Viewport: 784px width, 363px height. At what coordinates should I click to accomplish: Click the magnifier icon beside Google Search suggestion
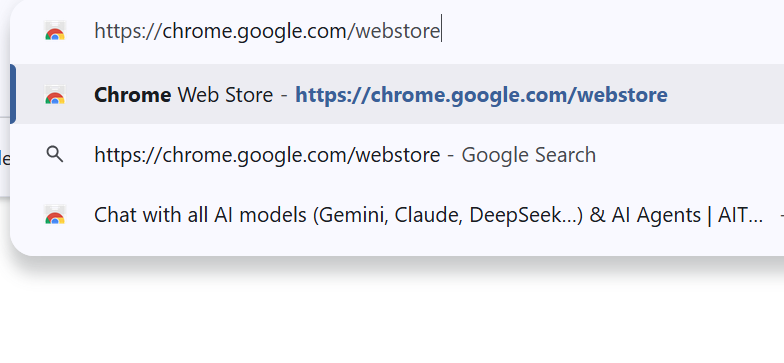(x=55, y=155)
